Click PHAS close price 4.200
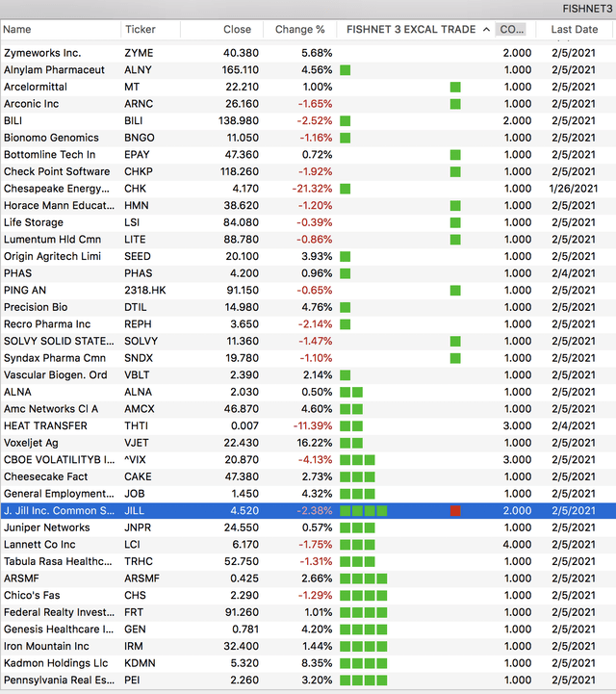Viewport: 616px width, 694px height. point(244,273)
